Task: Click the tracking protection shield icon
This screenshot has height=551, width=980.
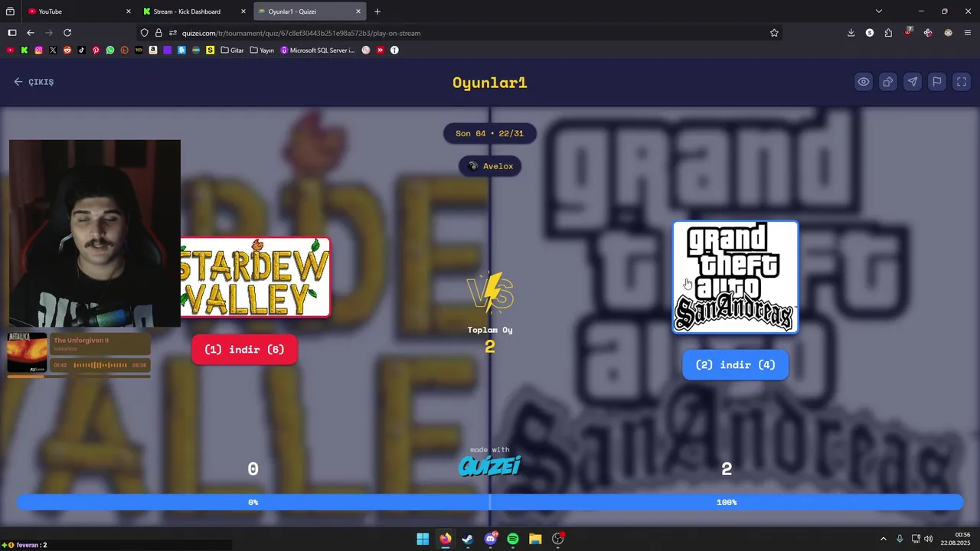Action: (x=145, y=33)
